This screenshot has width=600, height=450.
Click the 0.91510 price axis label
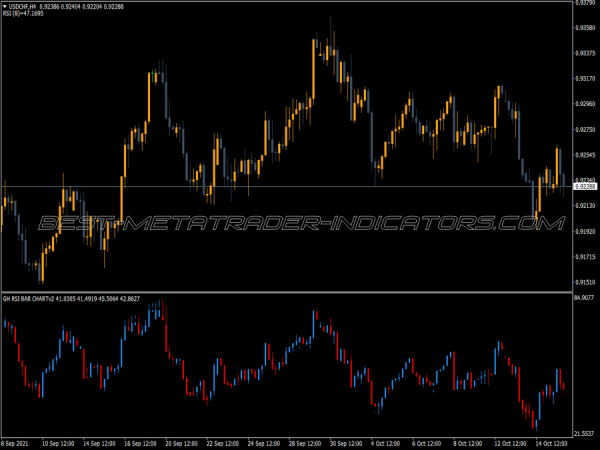pos(585,282)
